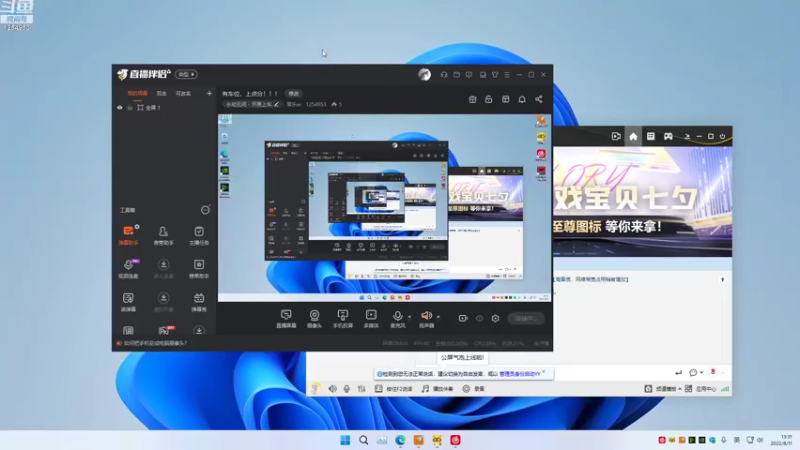Open the headset customer service icon
Viewport: 800px width, 450px height.
point(444,74)
